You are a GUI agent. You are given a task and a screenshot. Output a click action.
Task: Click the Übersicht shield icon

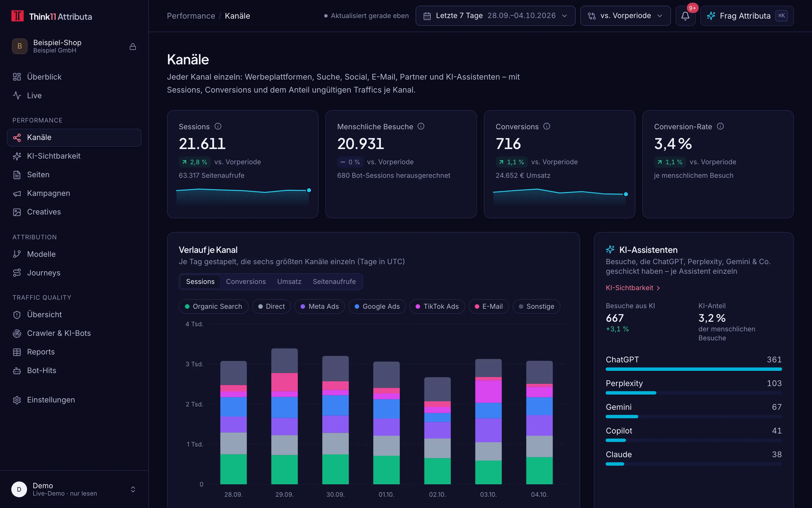17,314
